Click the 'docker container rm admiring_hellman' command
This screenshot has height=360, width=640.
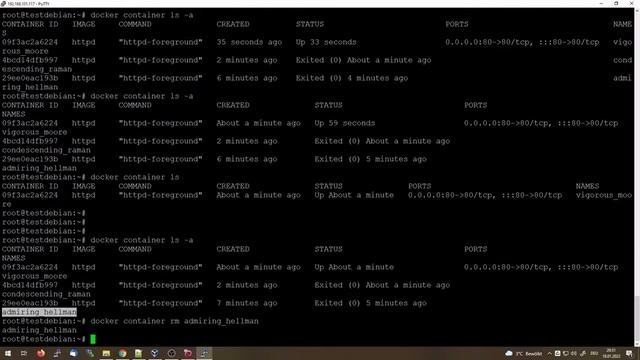tap(174, 321)
